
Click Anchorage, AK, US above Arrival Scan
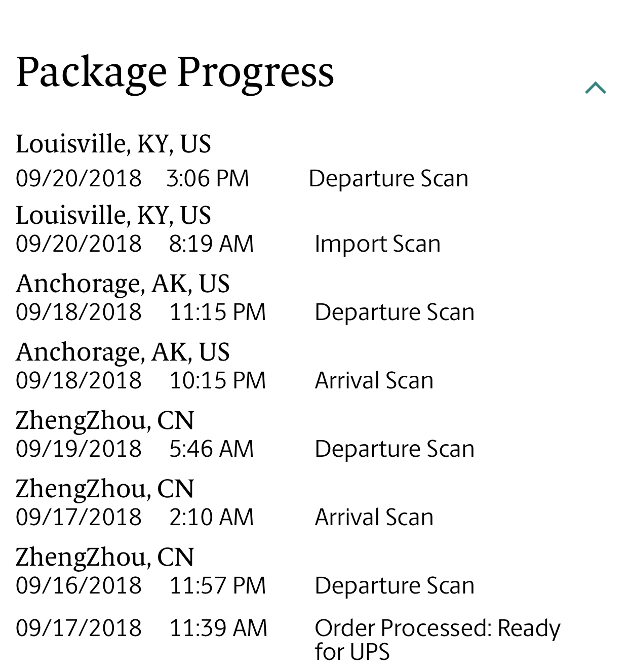(x=123, y=352)
